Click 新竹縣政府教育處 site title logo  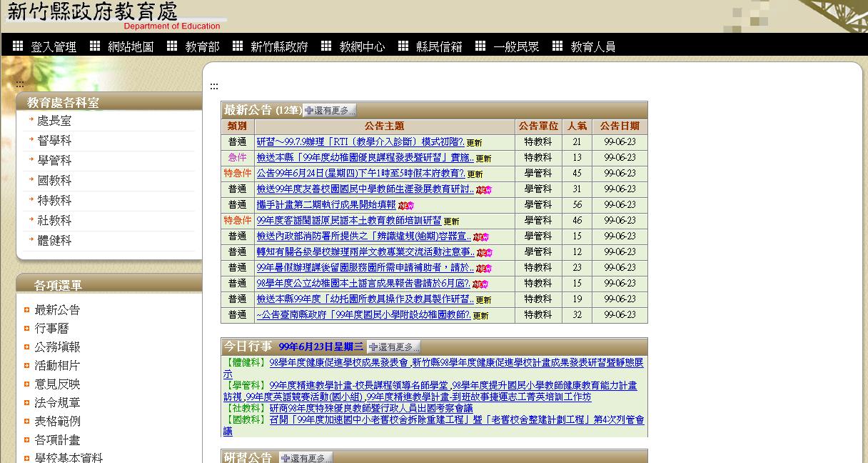[93, 11]
